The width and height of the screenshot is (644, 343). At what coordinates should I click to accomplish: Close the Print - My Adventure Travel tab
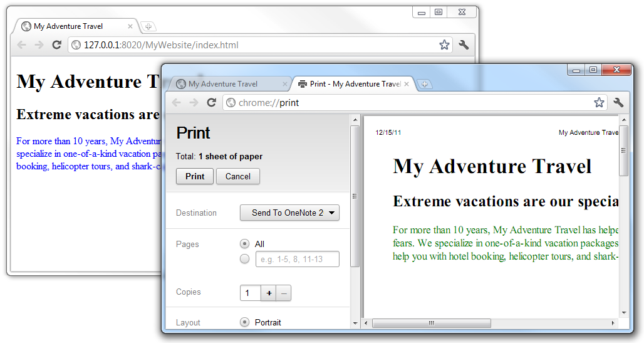click(406, 84)
